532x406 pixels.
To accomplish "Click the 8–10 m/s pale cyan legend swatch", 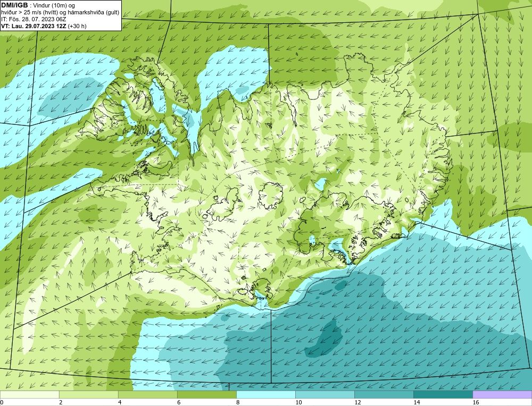I will 265,394.
